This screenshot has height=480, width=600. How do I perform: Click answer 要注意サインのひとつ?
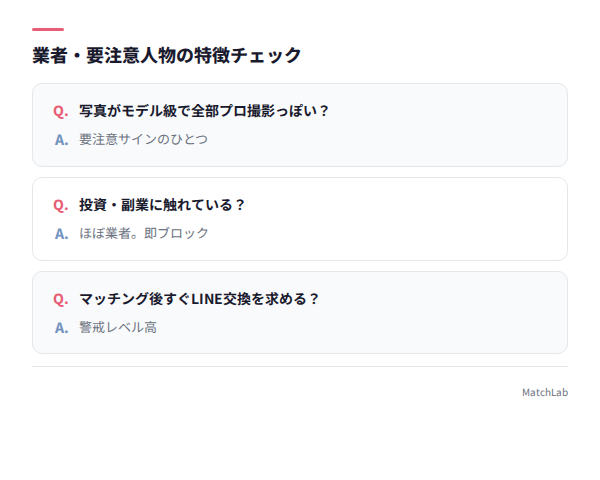pos(143,139)
